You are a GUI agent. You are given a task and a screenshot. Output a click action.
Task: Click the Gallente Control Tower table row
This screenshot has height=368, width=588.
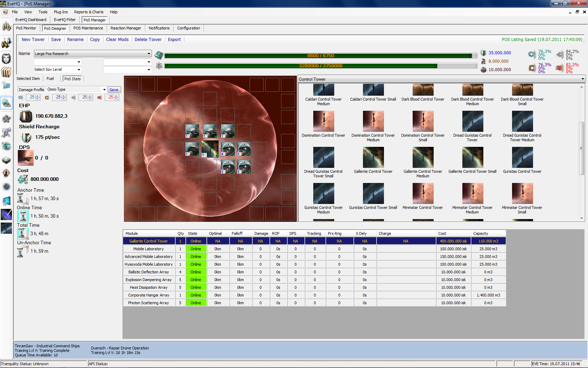tap(314, 241)
